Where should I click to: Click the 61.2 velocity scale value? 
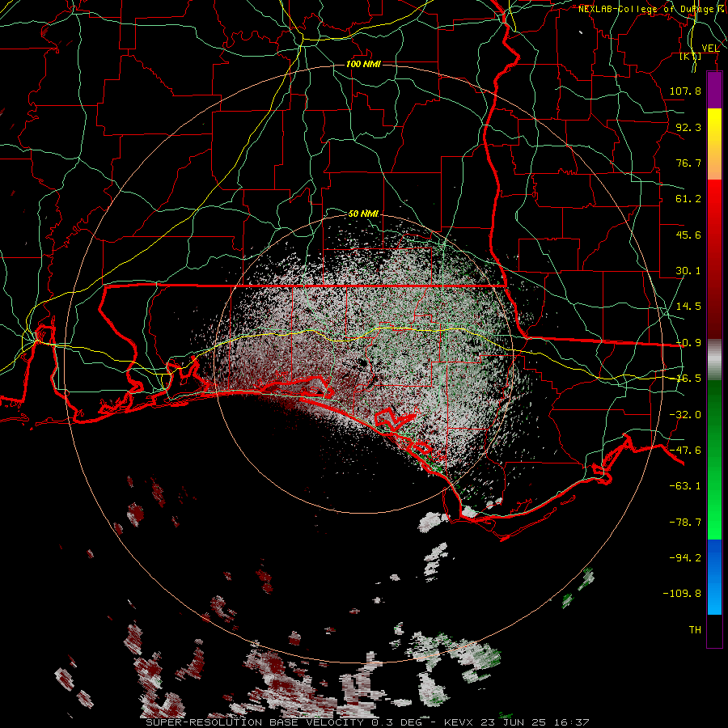click(688, 199)
